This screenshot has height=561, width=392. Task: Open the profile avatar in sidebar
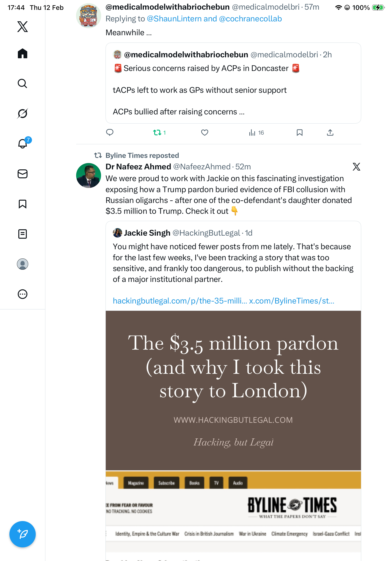pos(23,264)
